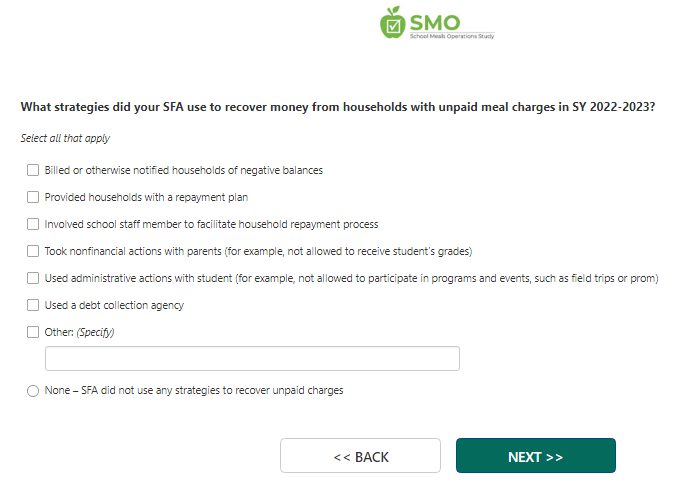The width and height of the screenshot is (692, 493).
Task: Click the 'Other: (Specify)' label text
Action: point(79,332)
